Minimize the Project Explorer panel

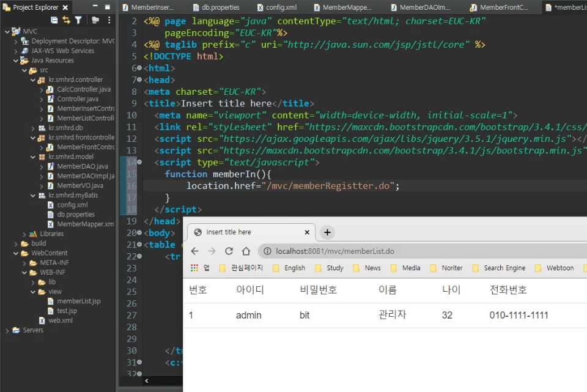(95, 6)
